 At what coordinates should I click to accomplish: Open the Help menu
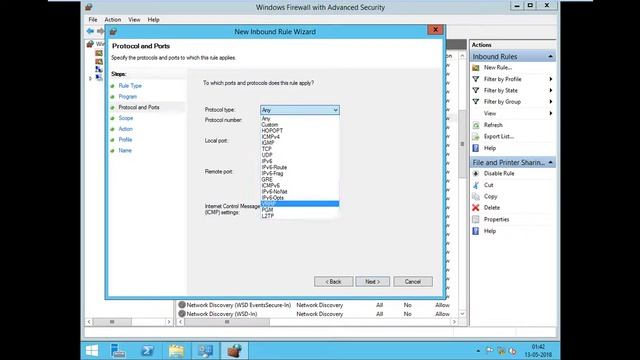(153, 20)
